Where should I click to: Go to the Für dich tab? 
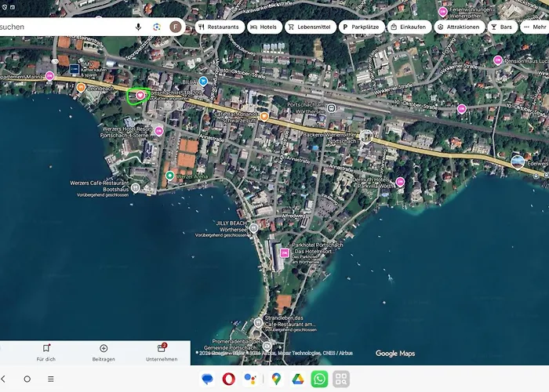point(46,352)
